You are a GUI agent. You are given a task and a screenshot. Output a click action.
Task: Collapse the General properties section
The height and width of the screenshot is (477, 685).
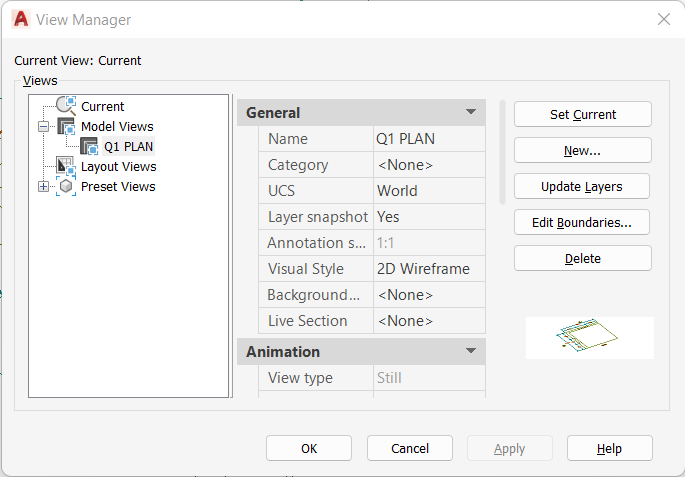tap(471, 112)
